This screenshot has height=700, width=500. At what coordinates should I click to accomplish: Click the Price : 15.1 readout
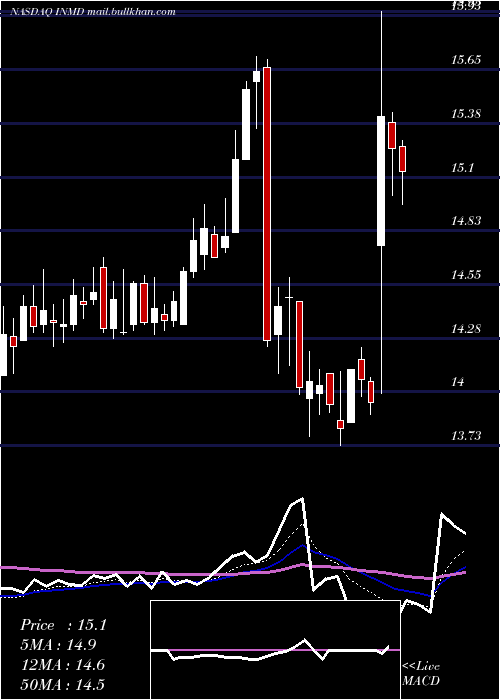pyautogui.click(x=63, y=625)
